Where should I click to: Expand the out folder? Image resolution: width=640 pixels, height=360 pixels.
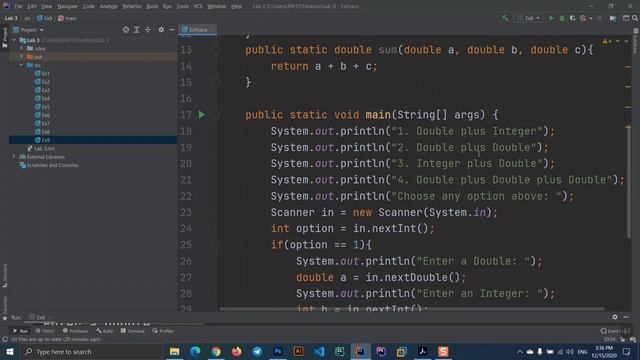point(22,57)
